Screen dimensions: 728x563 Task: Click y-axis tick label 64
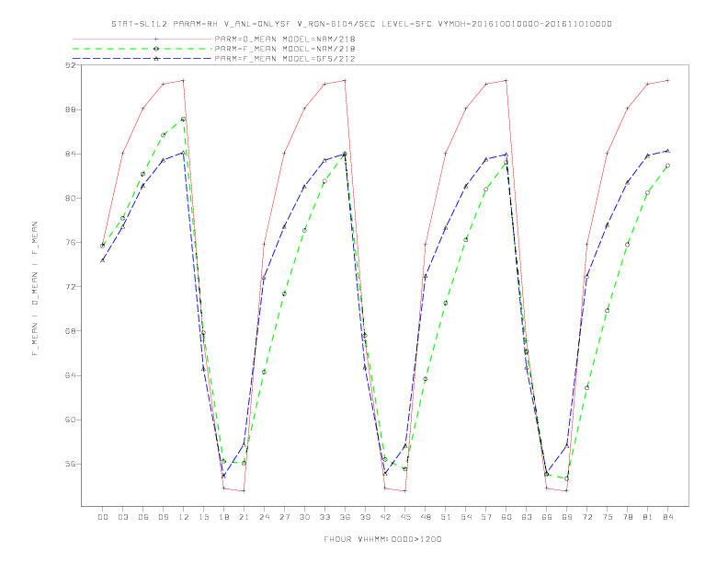(x=70, y=375)
